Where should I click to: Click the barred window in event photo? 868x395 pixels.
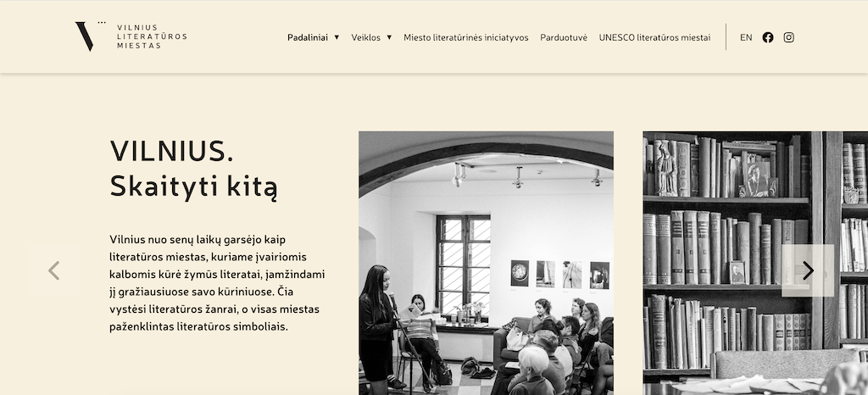click(464, 265)
